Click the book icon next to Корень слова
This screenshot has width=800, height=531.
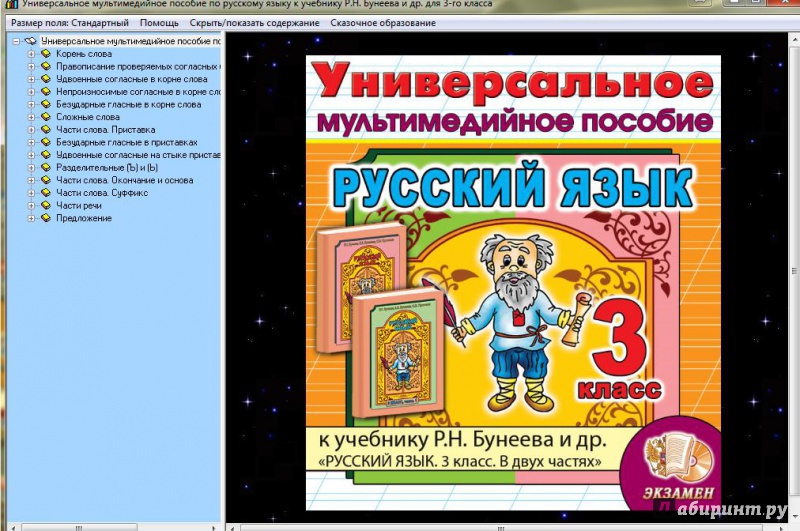coord(46,54)
